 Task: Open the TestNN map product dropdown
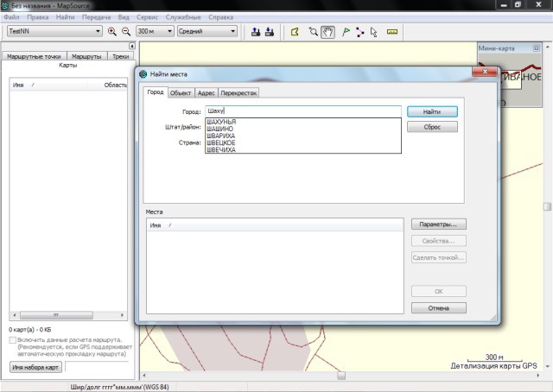pos(54,31)
